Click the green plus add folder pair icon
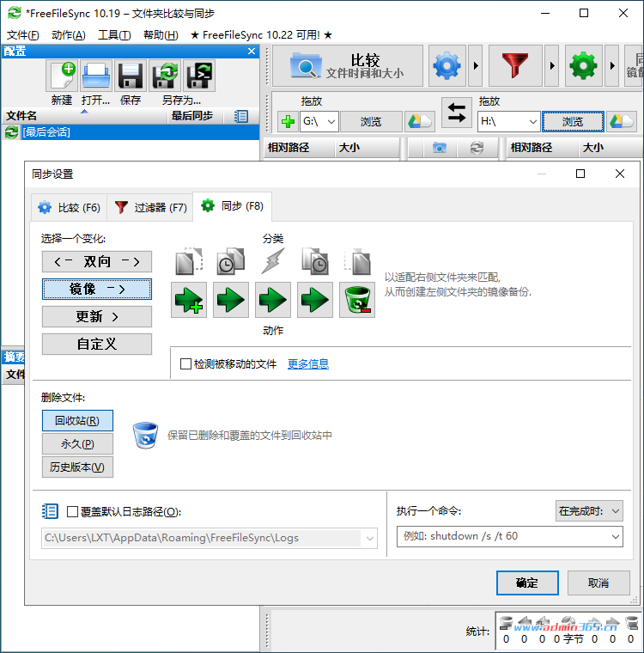Screen dimensions: 644x653 pos(288,122)
